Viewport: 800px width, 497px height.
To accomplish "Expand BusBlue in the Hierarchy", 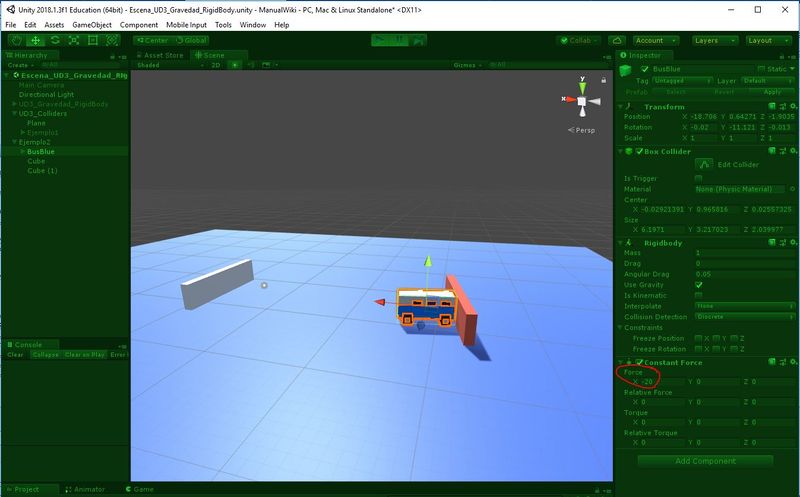I will tap(22, 152).
